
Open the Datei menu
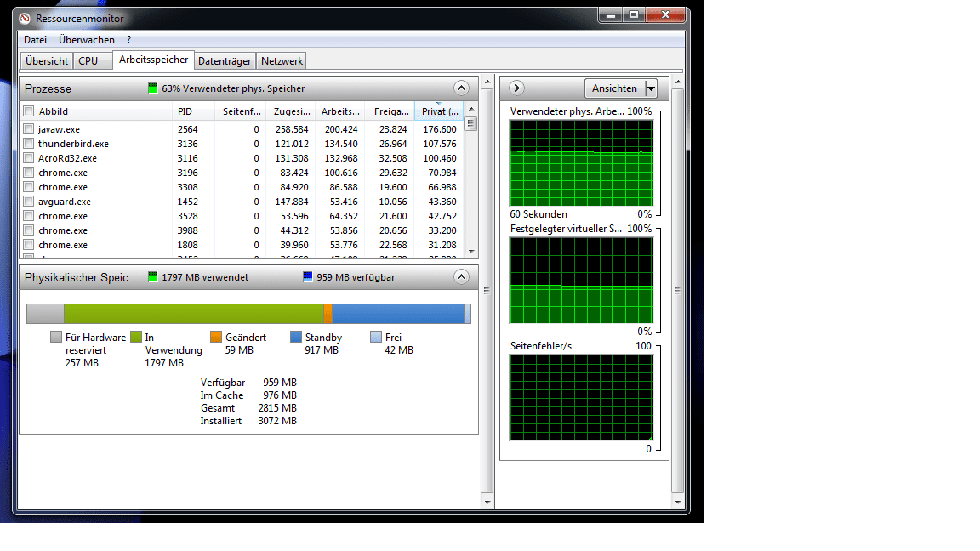point(35,39)
